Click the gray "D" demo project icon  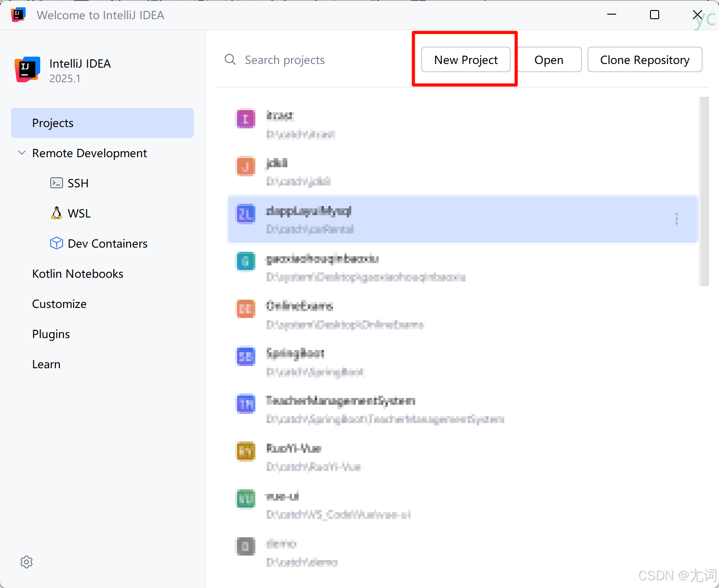(246, 546)
